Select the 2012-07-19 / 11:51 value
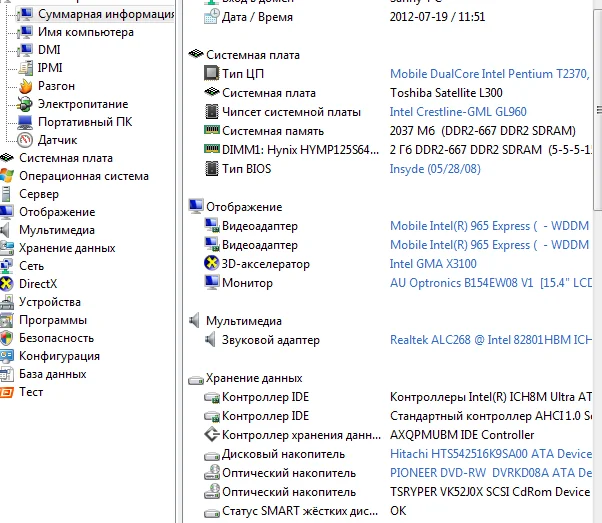Screen dimensions: 602x523 pos(437,17)
